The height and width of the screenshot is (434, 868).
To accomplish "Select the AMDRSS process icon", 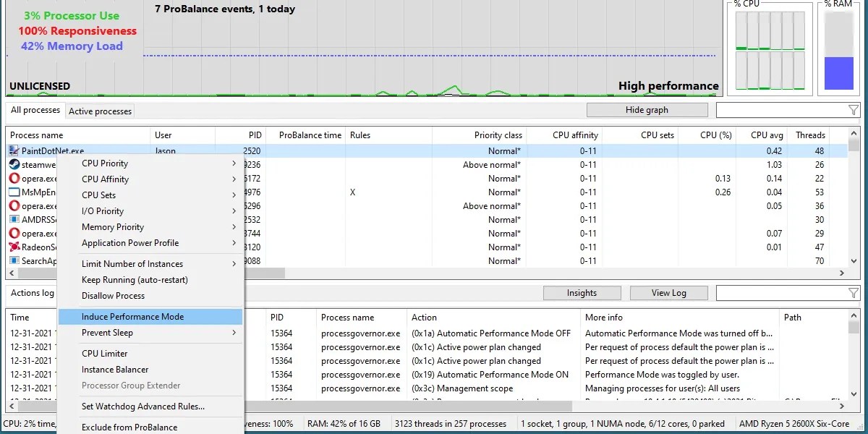I will click(12, 219).
